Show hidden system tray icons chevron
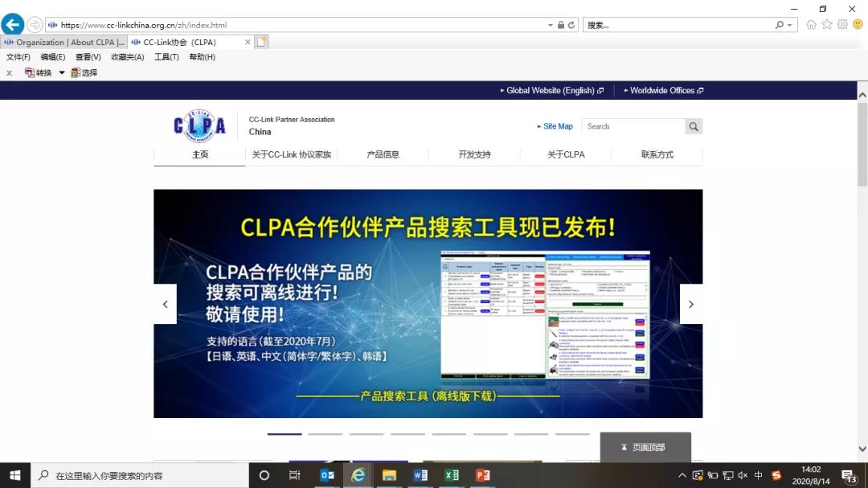The image size is (868, 488). 682,475
